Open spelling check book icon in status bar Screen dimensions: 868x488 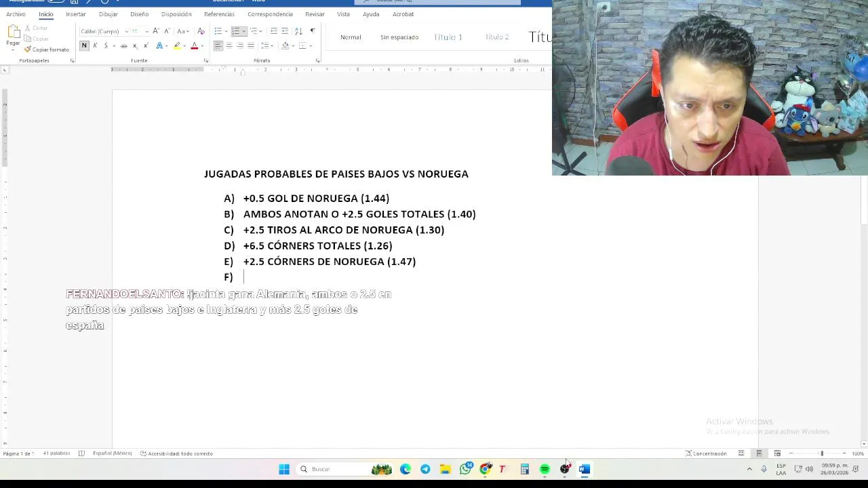click(x=81, y=453)
